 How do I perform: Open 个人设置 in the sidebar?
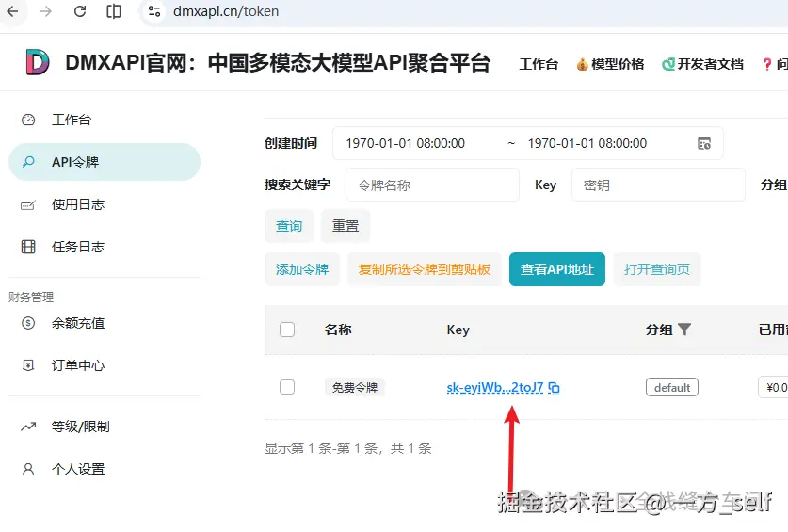[x=78, y=469]
